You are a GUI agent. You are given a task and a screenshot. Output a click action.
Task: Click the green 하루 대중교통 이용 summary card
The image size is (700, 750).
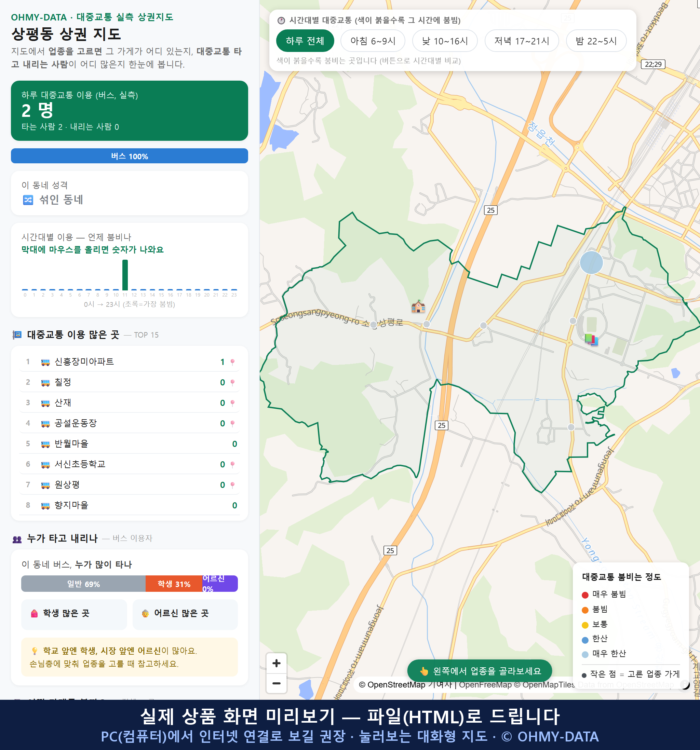[x=130, y=111]
